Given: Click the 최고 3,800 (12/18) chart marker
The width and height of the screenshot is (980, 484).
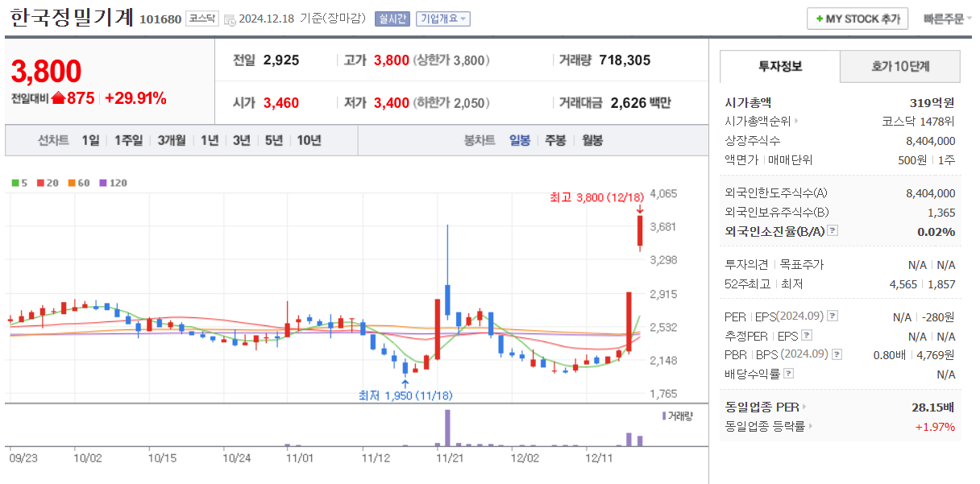Looking at the screenshot, I should (x=597, y=196).
